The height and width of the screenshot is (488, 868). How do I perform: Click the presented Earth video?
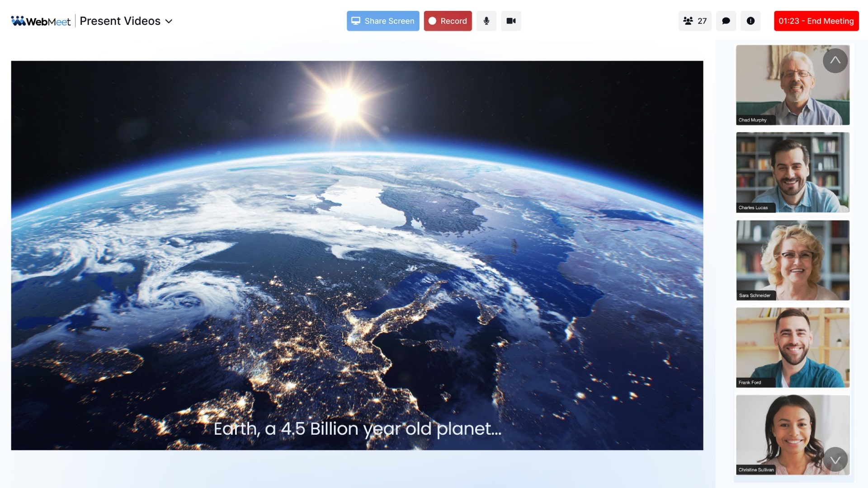point(357,255)
